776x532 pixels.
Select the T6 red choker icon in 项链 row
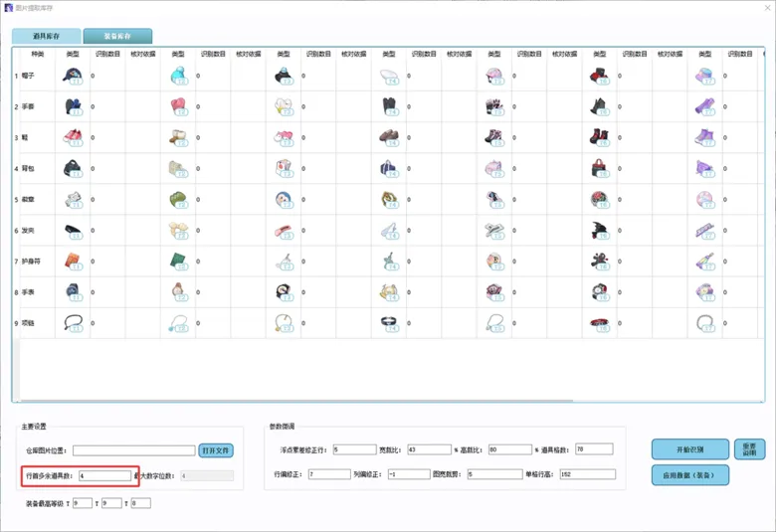[x=599, y=323]
